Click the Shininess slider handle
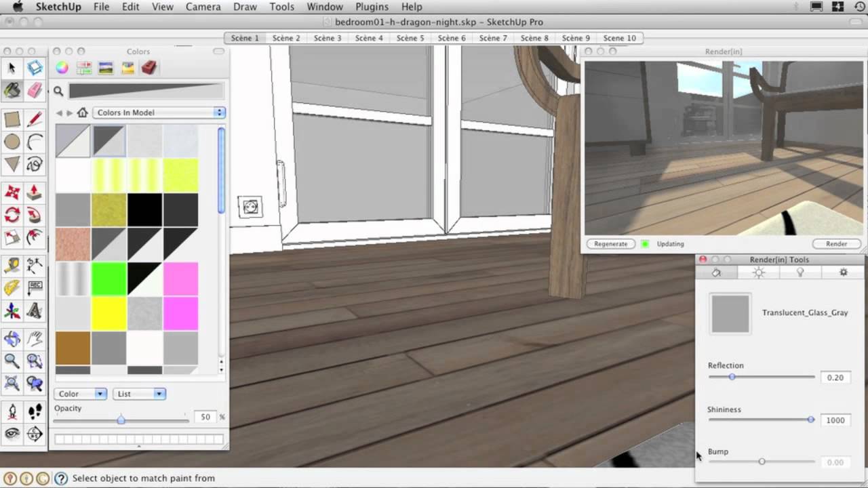This screenshot has width=868, height=488. 811,420
